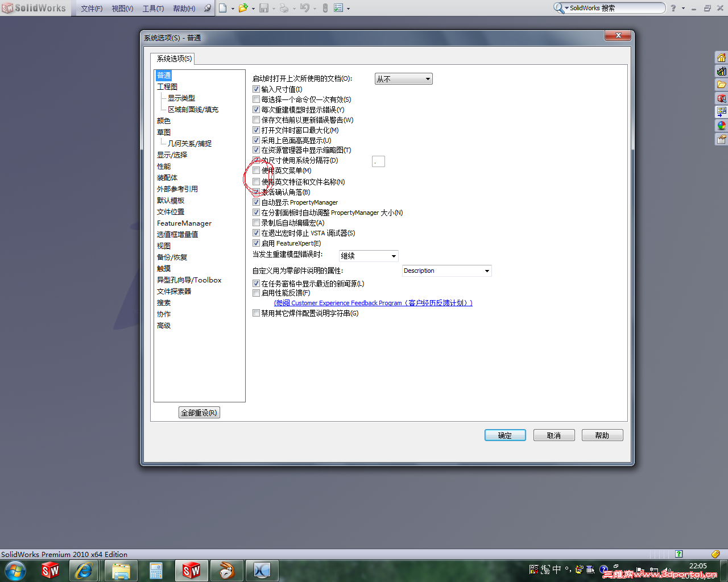Open the SolidWorks Search tab in the task pane
The width and height of the screenshot is (728, 582).
[x=721, y=98]
